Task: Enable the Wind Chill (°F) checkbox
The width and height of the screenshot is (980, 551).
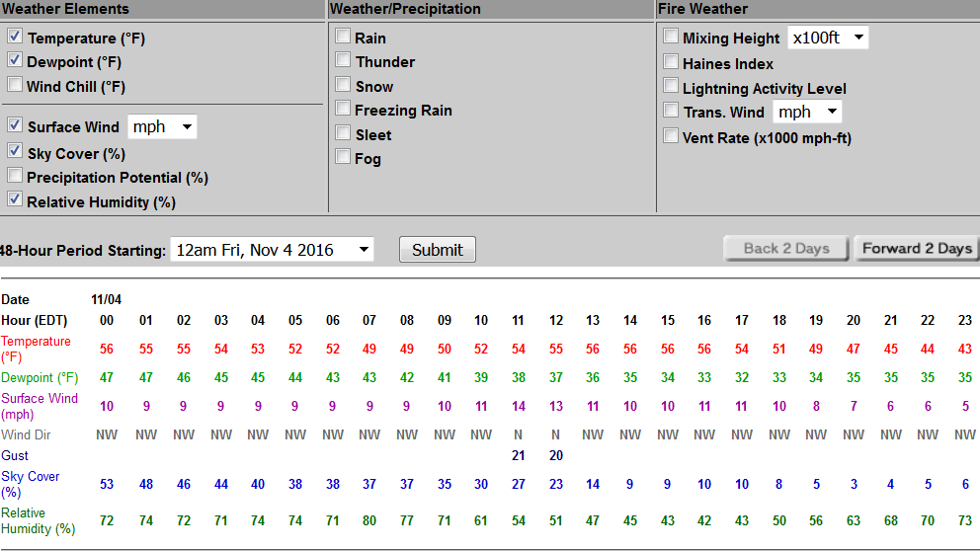Action: point(15,86)
